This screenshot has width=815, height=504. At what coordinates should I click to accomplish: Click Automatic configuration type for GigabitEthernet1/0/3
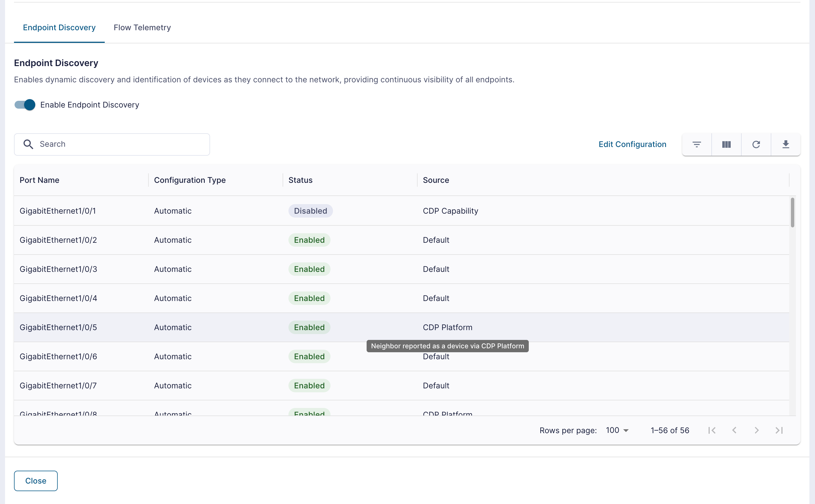point(173,269)
